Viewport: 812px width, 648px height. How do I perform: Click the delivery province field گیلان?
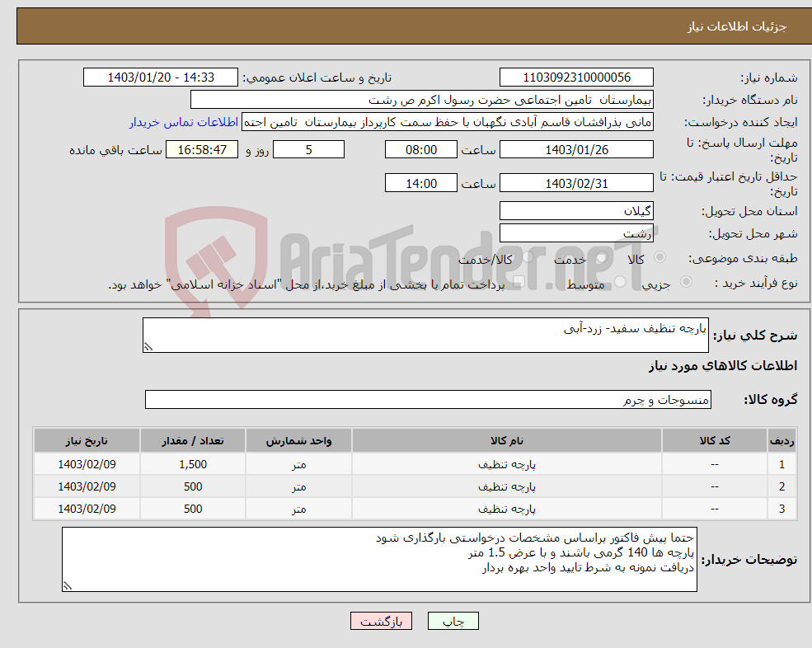coord(576,211)
